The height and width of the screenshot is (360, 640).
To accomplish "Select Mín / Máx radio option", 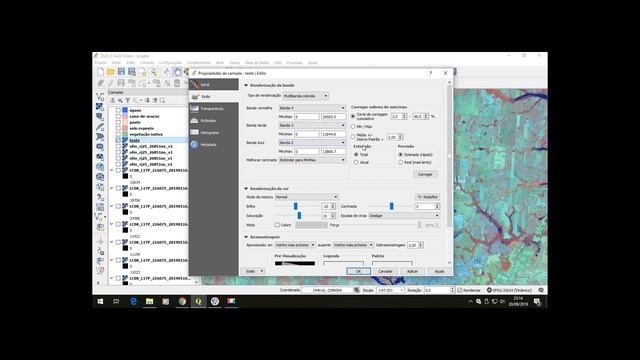I will pyautogui.click(x=353, y=127).
